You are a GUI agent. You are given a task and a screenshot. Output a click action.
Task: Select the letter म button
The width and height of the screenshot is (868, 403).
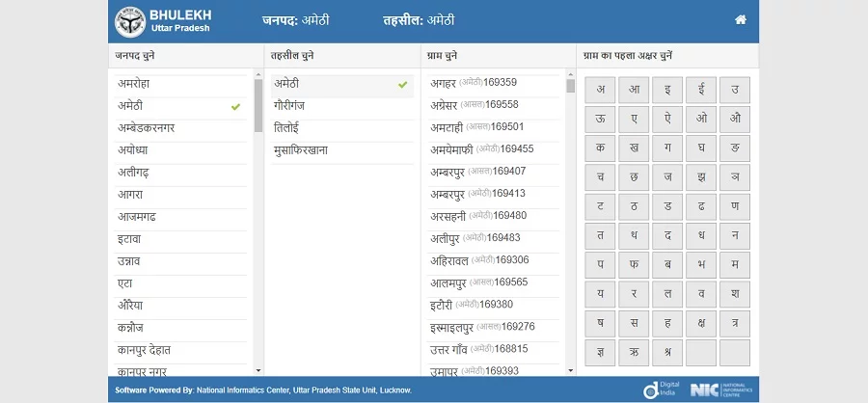[x=735, y=265]
